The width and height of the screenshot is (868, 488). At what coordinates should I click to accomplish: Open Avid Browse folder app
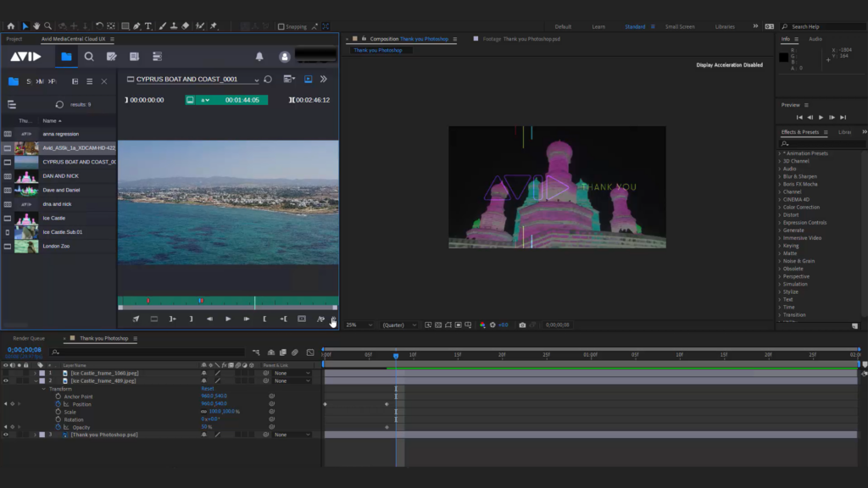pos(66,57)
